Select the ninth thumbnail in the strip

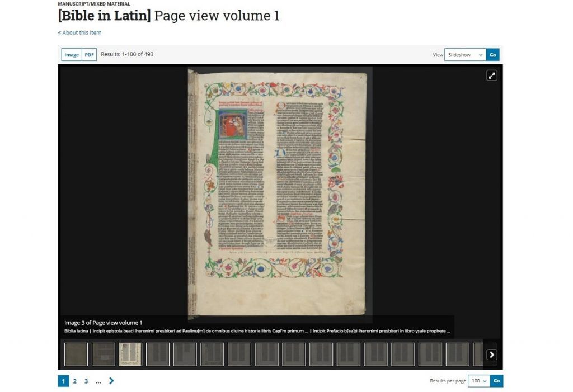tap(294, 355)
